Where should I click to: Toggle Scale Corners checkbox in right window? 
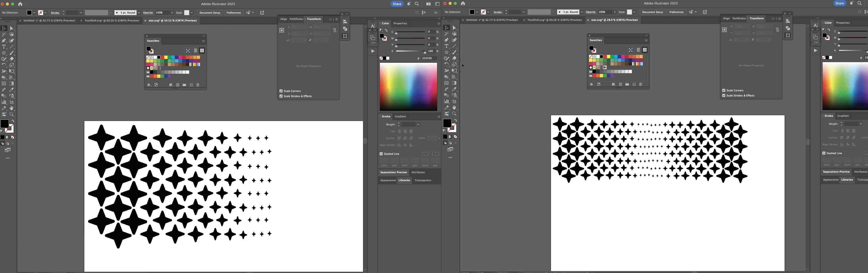(x=724, y=90)
